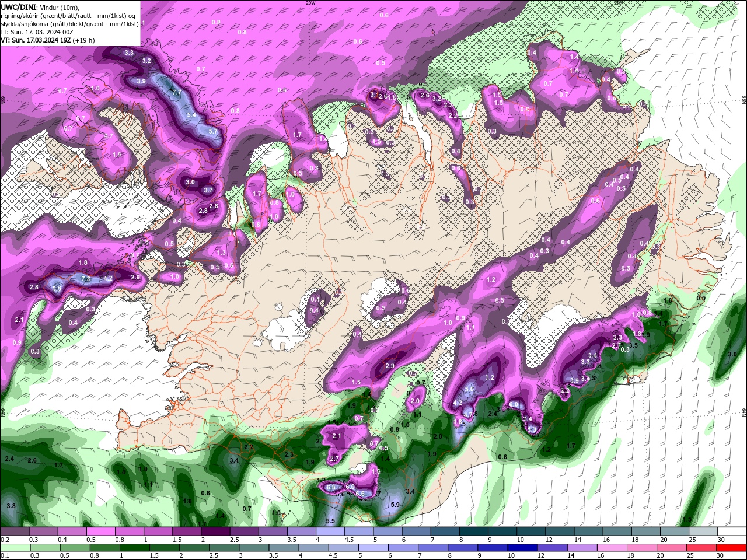Select the darkest purple 2 snow swatch
Viewport: 747px width, 560px height.
[215, 531]
